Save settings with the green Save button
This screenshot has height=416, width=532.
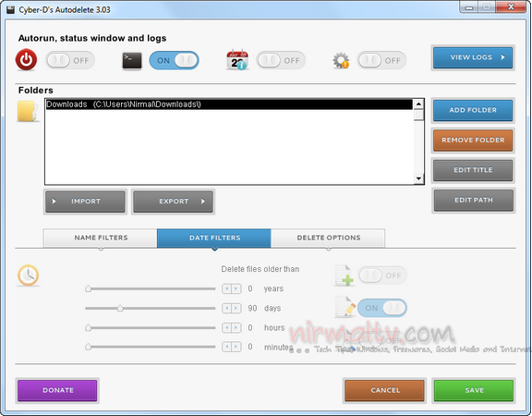tap(474, 390)
